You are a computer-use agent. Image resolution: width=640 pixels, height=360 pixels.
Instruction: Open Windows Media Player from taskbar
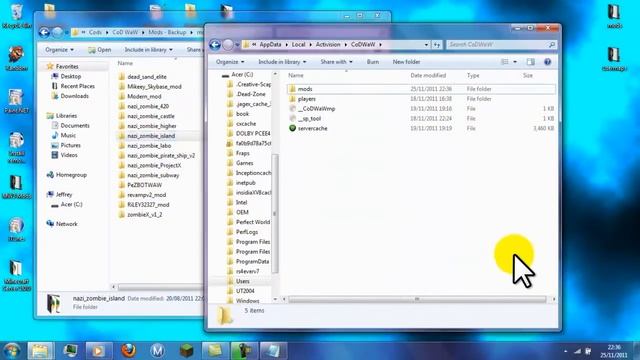click(x=98, y=351)
